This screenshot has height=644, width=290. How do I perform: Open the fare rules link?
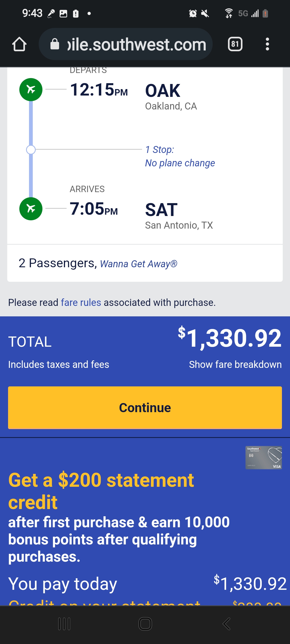(81, 303)
